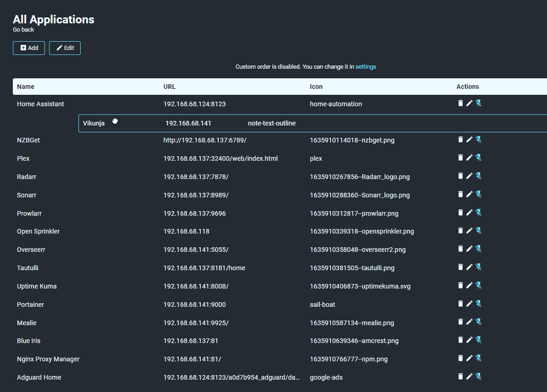Delete the Portainer application
This screenshot has height=392, width=547.
(x=460, y=304)
